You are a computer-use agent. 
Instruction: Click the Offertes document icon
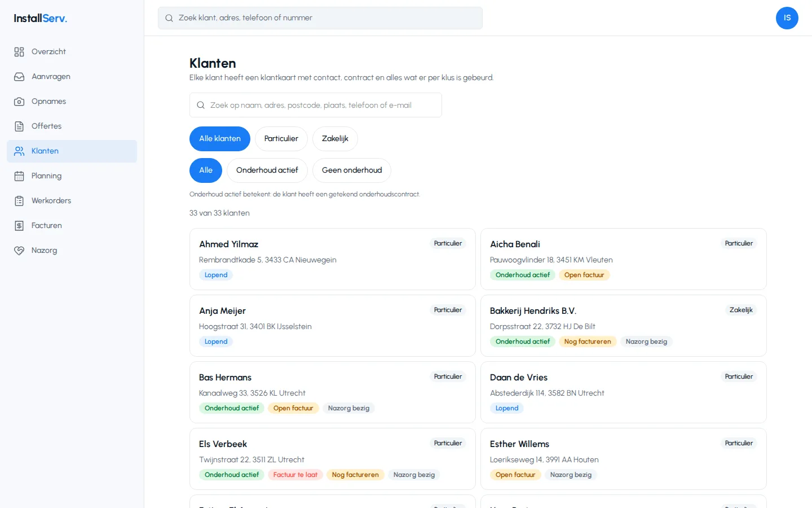19,126
